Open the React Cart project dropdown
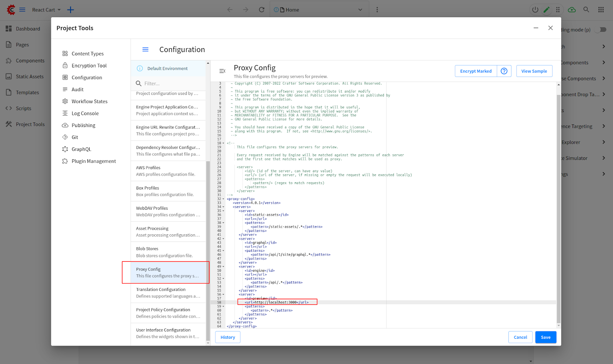613x364 pixels. [x=47, y=10]
